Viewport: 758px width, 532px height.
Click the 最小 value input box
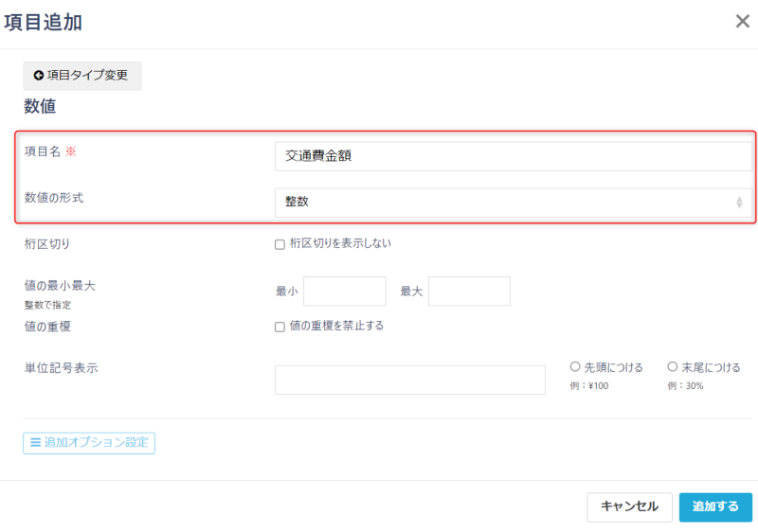pyautogui.click(x=344, y=292)
